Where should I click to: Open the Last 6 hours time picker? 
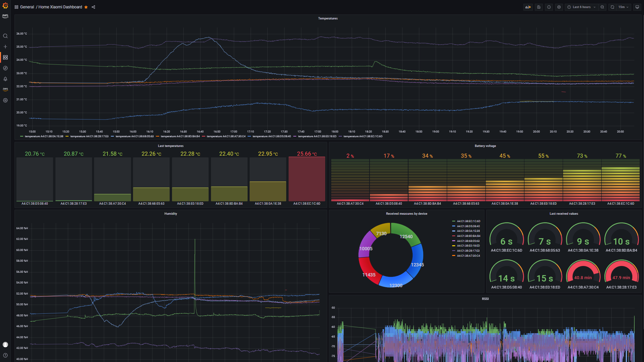click(x=582, y=7)
